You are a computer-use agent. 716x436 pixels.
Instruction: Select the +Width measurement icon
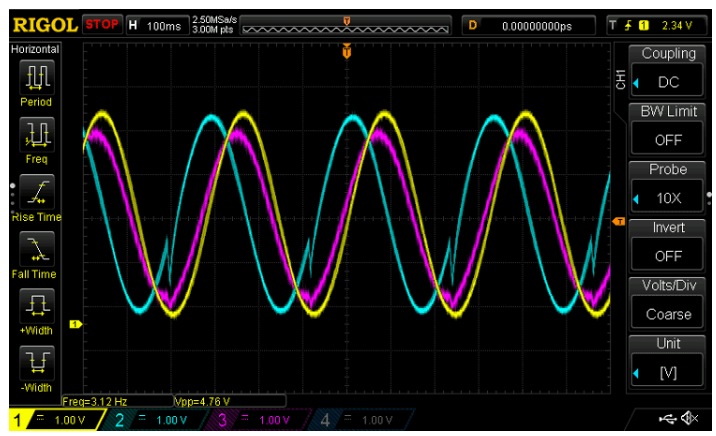tap(37, 305)
